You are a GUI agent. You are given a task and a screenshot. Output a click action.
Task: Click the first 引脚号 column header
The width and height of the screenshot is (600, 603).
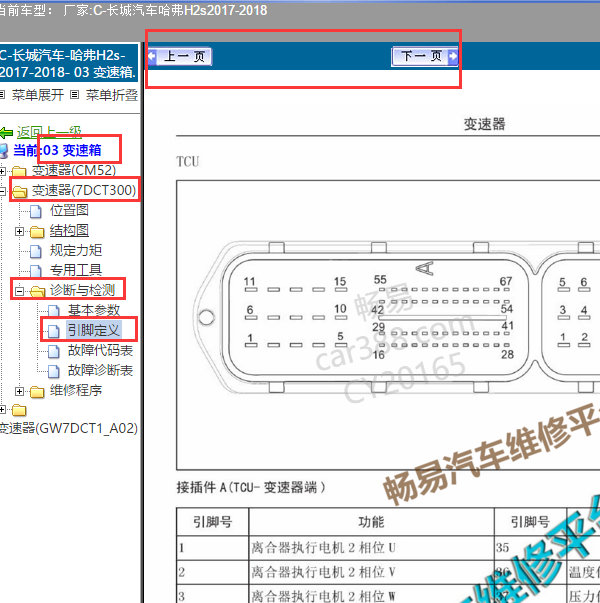tap(212, 522)
